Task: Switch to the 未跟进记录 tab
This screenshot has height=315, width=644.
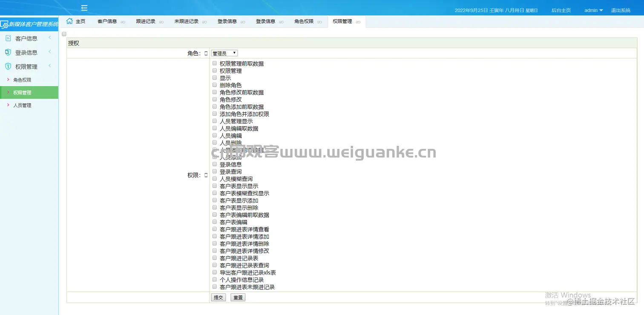Action: pyautogui.click(x=186, y=21)
